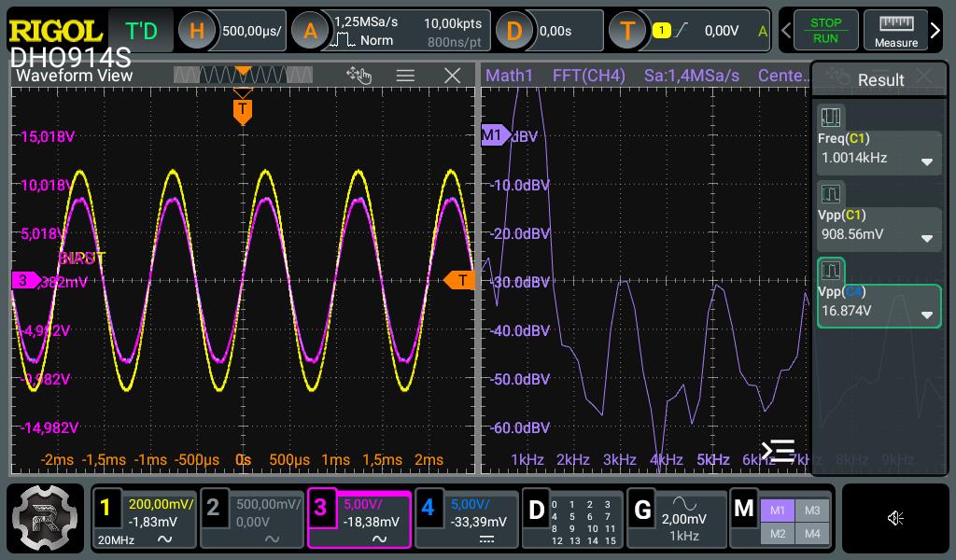Click the 908.56mV measurement value
This screenshot has height=560, width=956.
[x=852, y=234]
